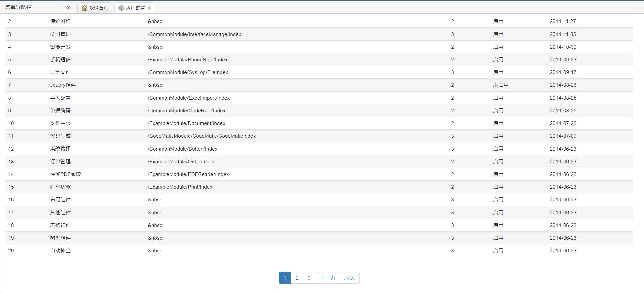Viewport: 644px width, 293px height.
Task: Click row number 13 cell
Action: tap(11, 162)
